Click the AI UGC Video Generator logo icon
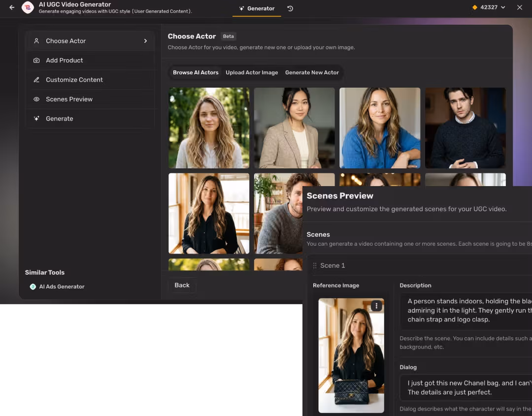The width and height of the screenshot is (532, 416). point(28,7)
